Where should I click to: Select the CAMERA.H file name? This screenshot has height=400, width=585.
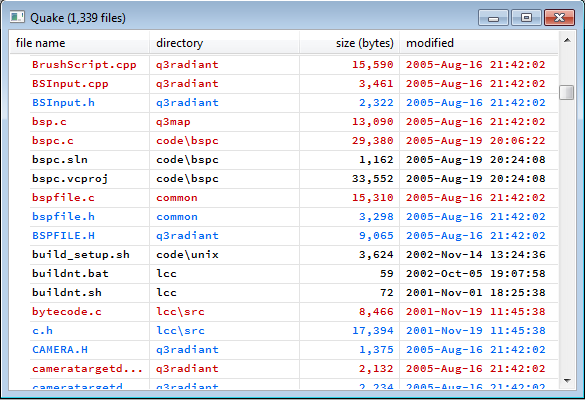point(60,350)
